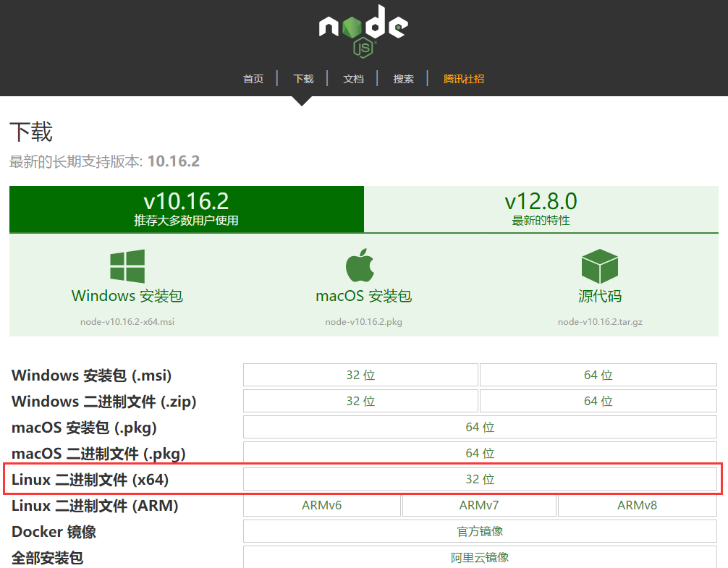The height and width of the screenshot is (568, 728).
Task: Click the Linux 二进制文件 (ARM) row label
Action: tap(95, 505)
